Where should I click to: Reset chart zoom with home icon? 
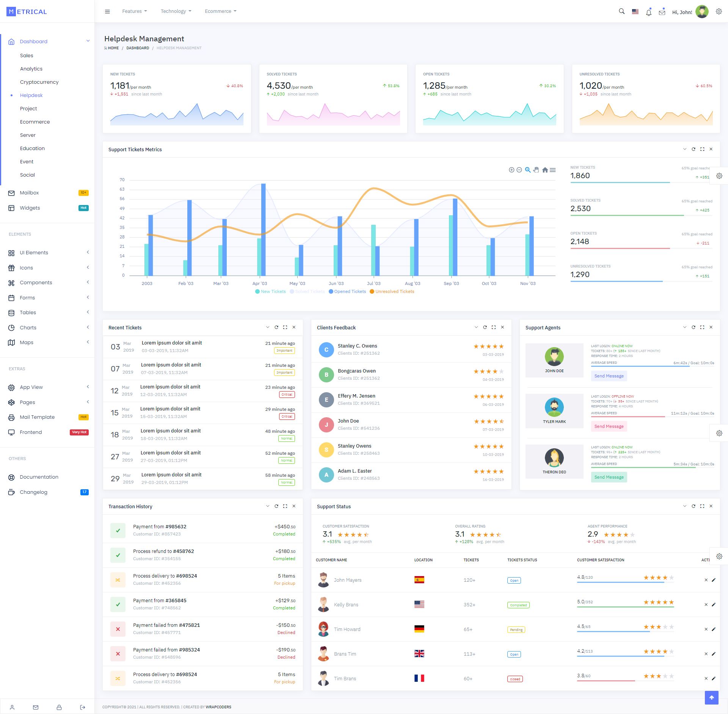[545, 170]
